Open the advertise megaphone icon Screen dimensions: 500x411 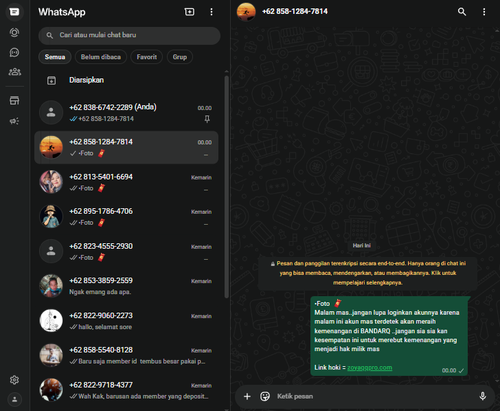[14, 121]
